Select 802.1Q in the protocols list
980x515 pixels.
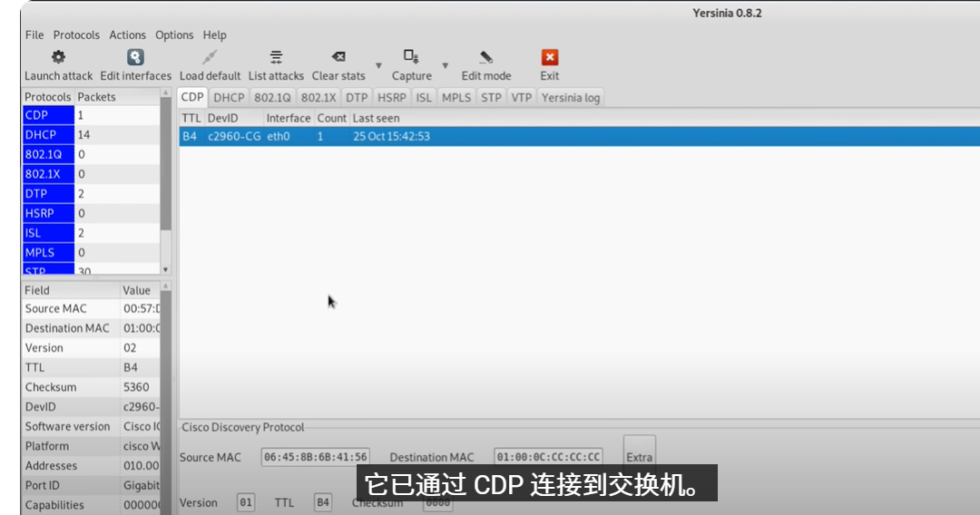92,154
